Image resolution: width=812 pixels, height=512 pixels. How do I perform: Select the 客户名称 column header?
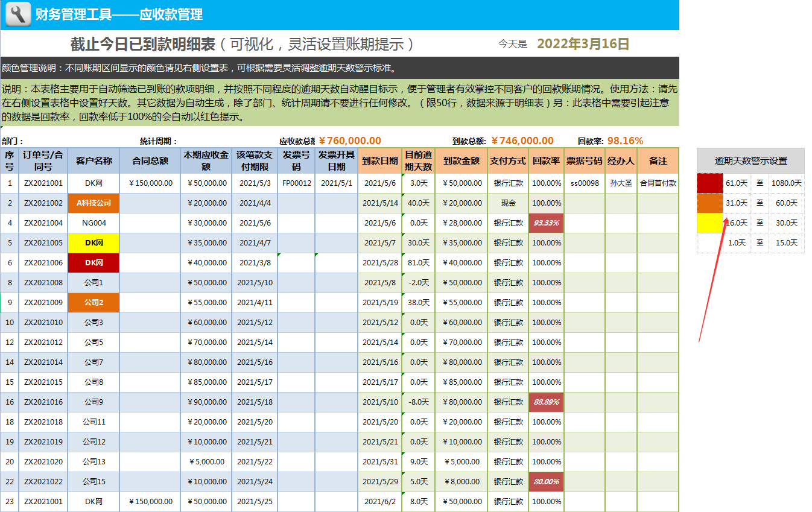[94, 161]
